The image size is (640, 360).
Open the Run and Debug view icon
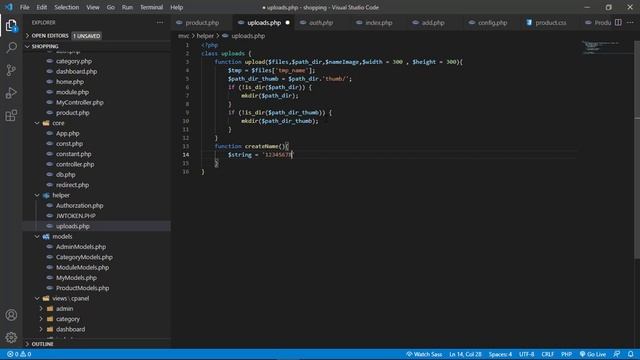coord(11,93)
